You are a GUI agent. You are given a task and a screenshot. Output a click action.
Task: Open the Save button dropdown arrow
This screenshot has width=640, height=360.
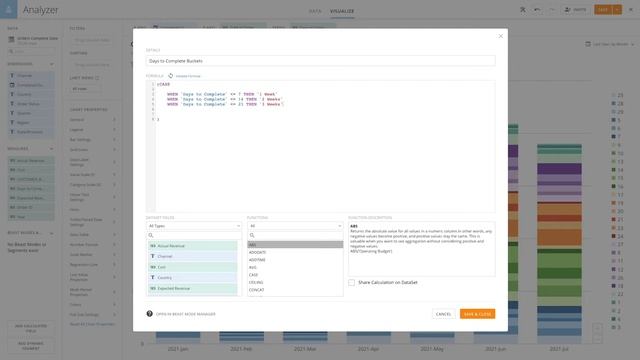point(617,9)
